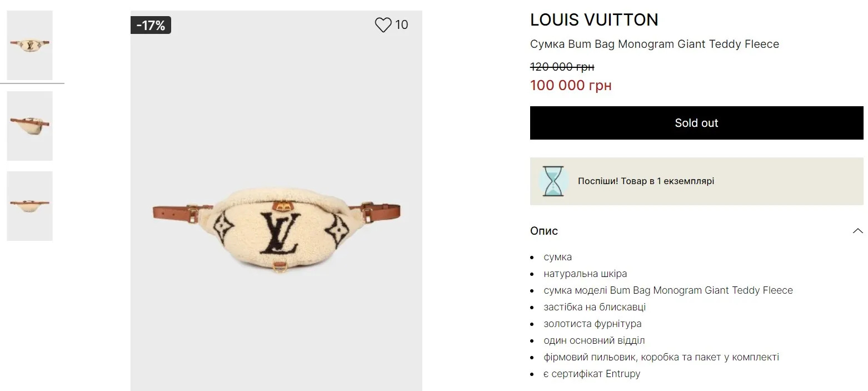The image size is (868, 391).
Task: Select the first front-view bag thumbnail
Action: [x=30, y=45]
